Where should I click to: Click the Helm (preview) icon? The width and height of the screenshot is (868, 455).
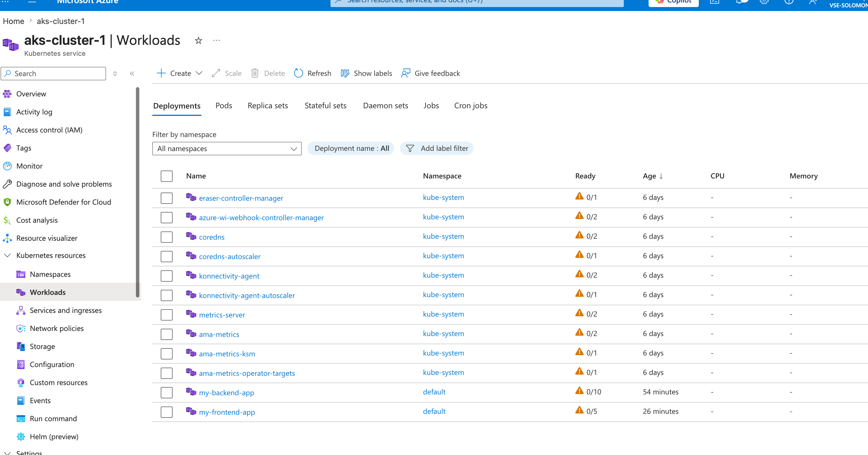coord(21,437)
